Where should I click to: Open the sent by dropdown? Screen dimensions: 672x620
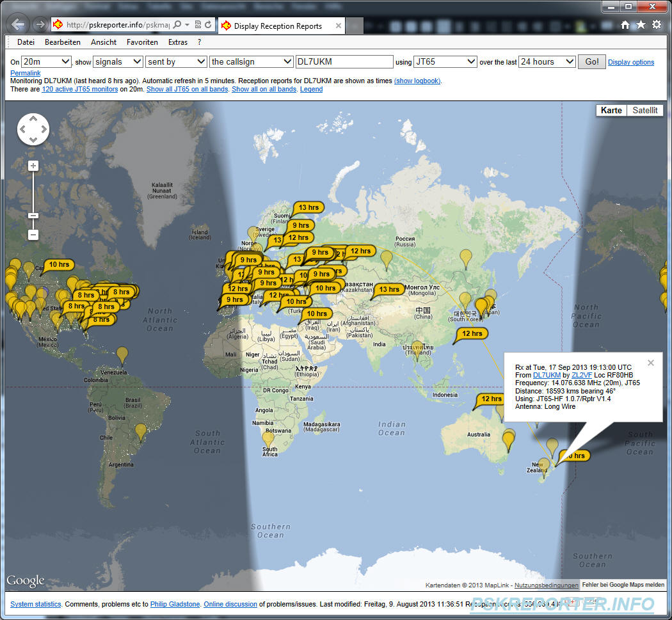click(176, 61)
